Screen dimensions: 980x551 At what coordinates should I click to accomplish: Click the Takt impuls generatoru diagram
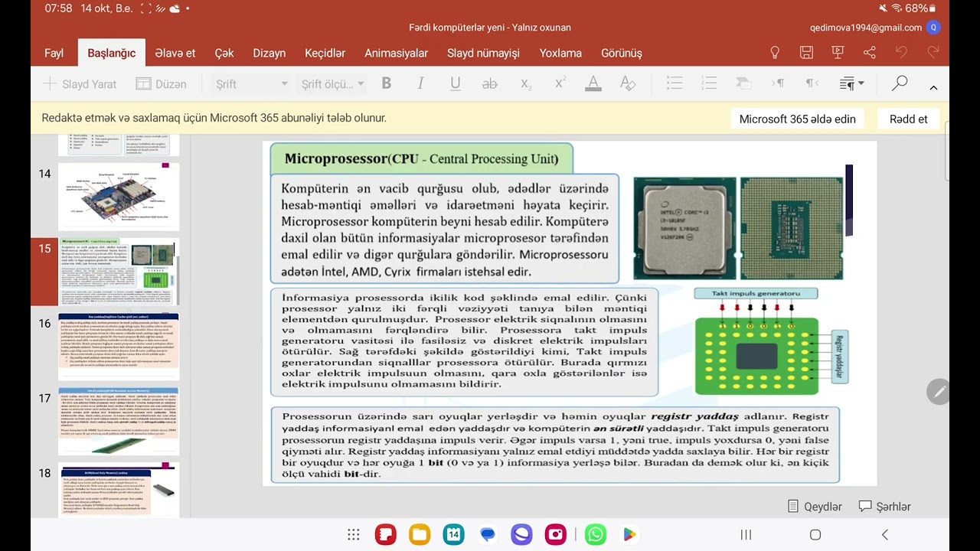[x=771, y=341]
